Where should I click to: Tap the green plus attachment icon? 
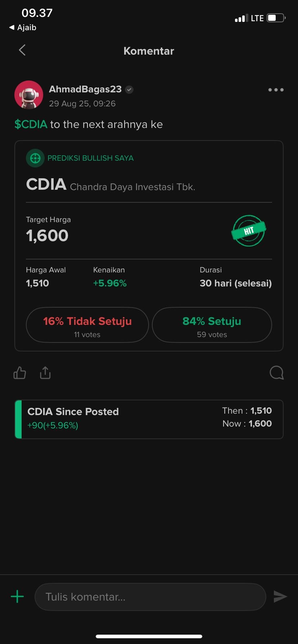17,597
